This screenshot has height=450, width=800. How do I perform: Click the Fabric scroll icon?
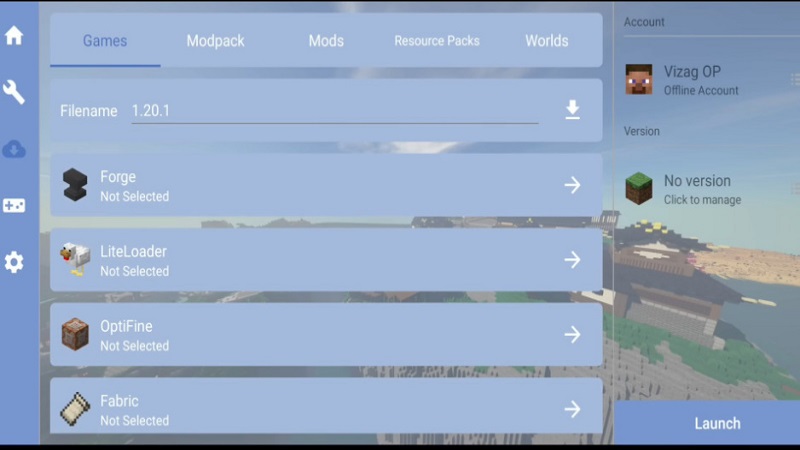point(75,409)
